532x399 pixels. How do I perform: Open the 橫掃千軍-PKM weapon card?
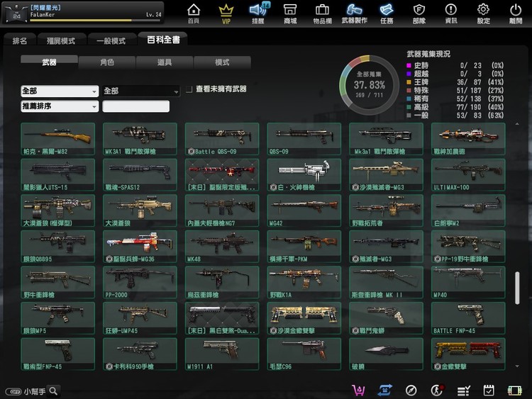[304, 247]
